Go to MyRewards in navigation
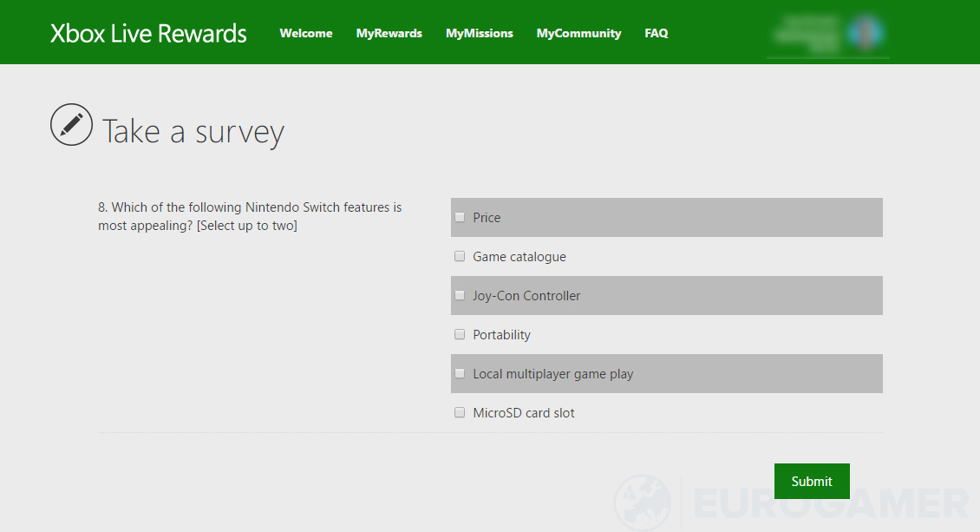 (x=389, y=34)
